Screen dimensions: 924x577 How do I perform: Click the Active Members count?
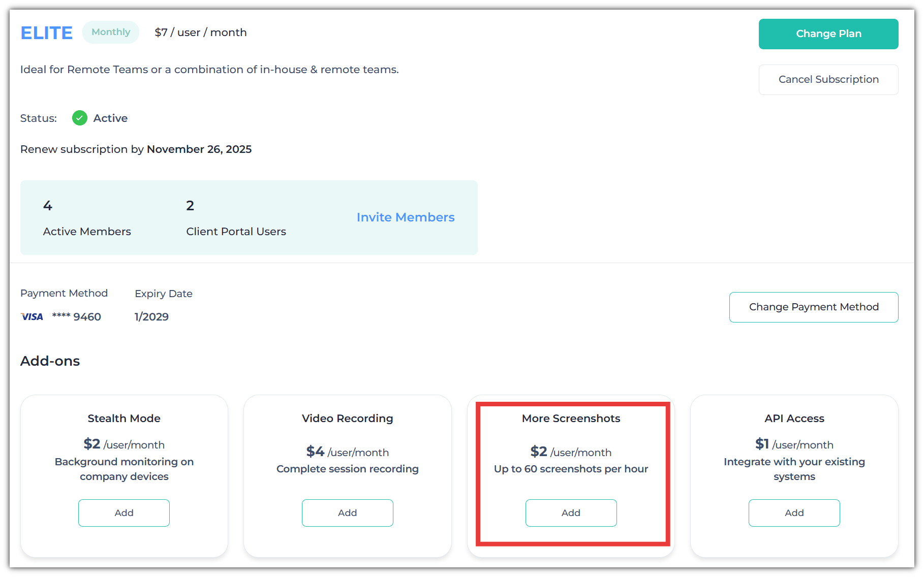[48, 206]
